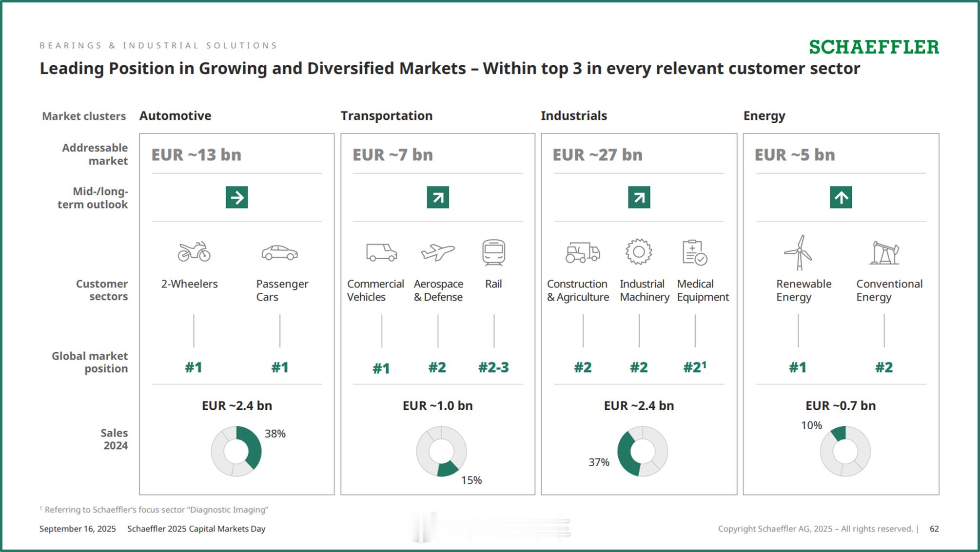
Task: Click the Bearings & Industrial Solutions section header
Action: point(158,45)
